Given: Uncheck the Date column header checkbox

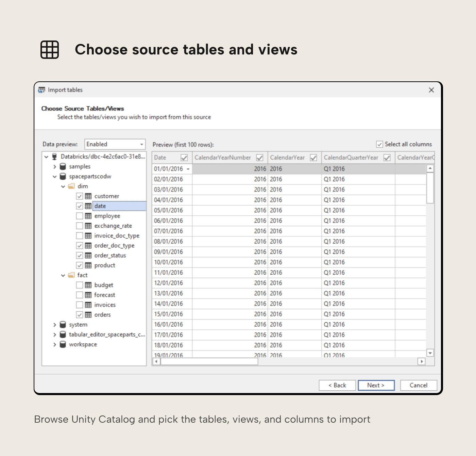Looking at the screenshot, I should tap(184, 158).
